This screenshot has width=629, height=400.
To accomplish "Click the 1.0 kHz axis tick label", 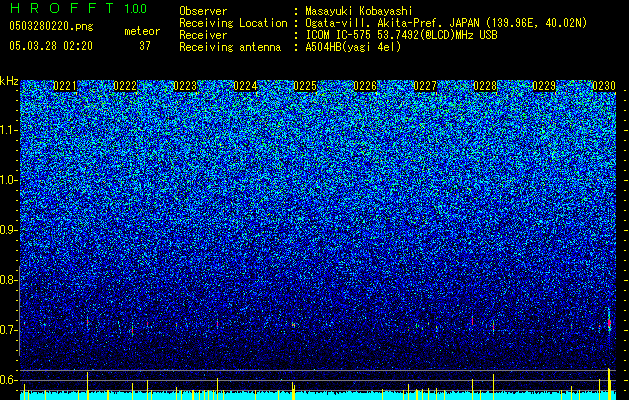I will (x=9, y=180).
